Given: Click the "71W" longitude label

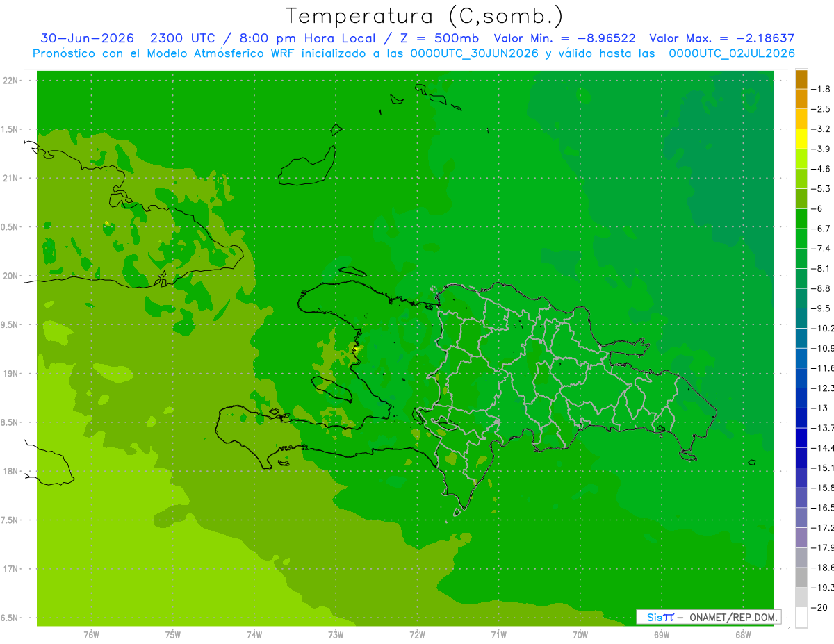Looking at the screenshot, I should [x=498, y=634].
